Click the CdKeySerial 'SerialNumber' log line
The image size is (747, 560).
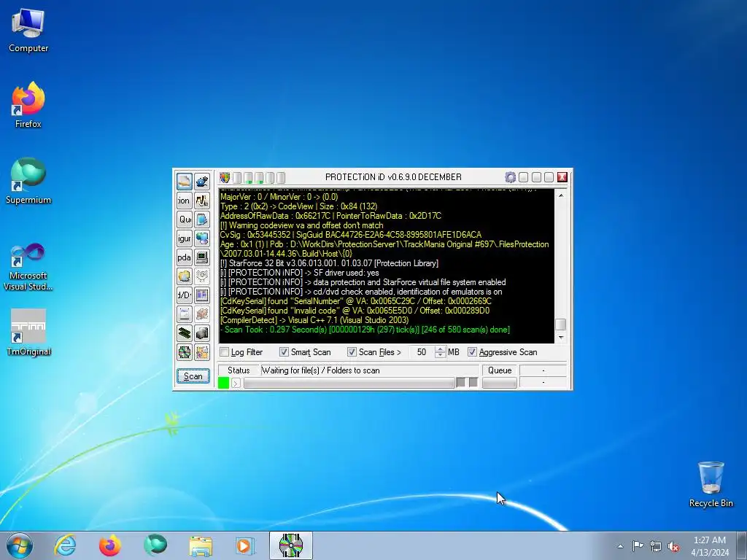(x=356, y=301)
